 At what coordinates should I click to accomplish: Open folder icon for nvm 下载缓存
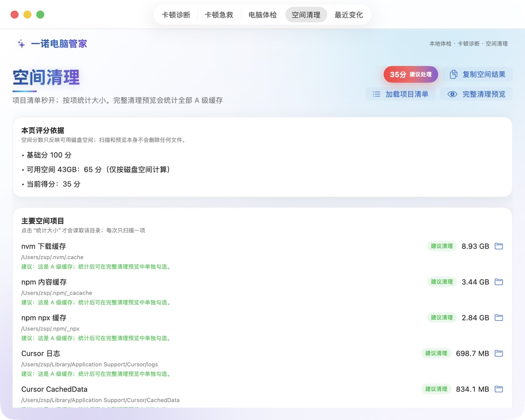pyautogui.click(x=499, y=246)
